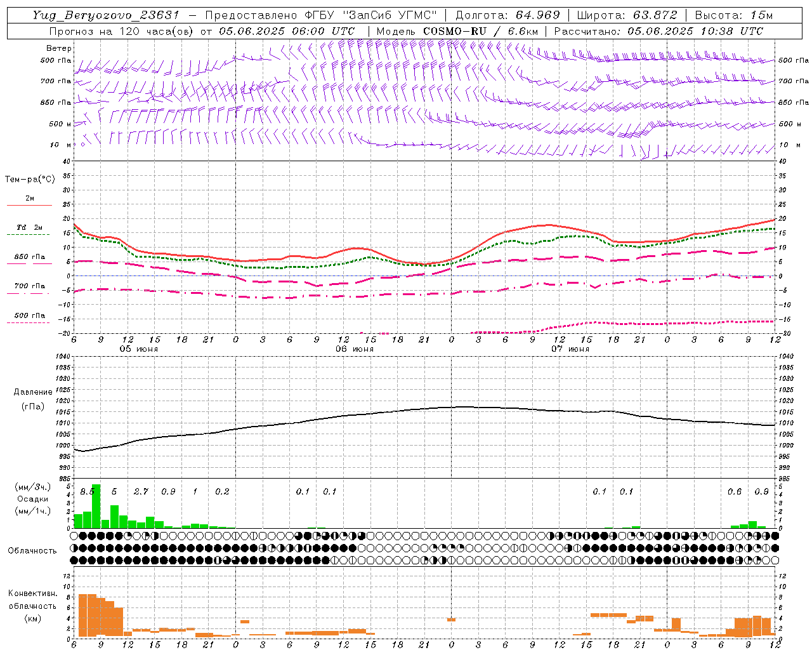
Task: Select the longitude text 'Долгота: 64.969'
Action: tap(508, 15)
